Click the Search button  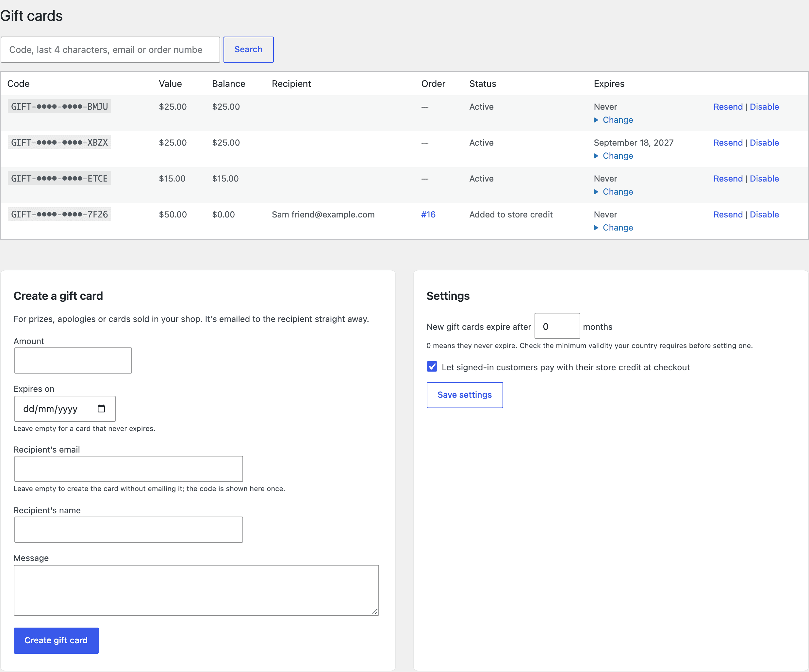point(248,49)
